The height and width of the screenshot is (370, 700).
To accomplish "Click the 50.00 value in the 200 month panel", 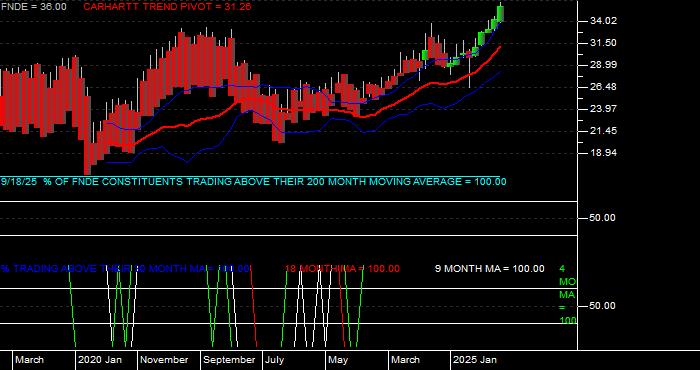I will point(604,218).
